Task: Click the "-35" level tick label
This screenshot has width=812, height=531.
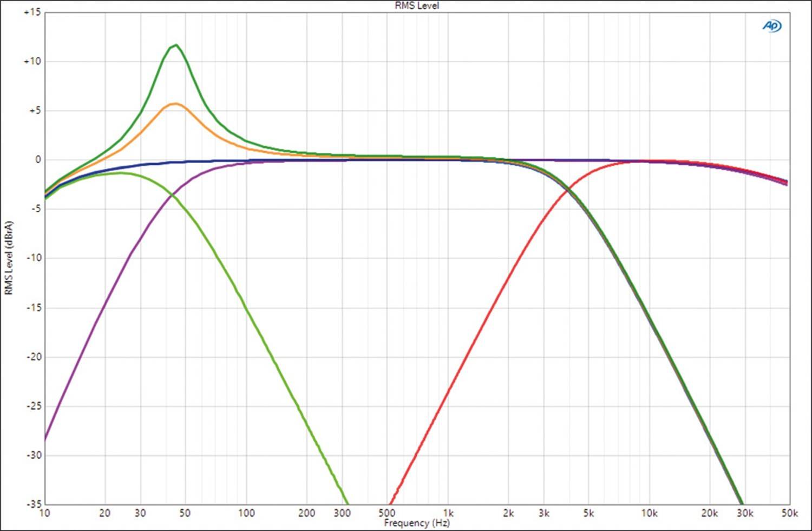Action: tap(33, 504)
